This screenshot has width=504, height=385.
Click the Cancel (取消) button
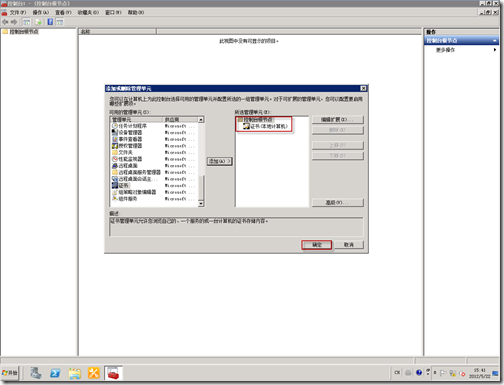pos(349,245)
